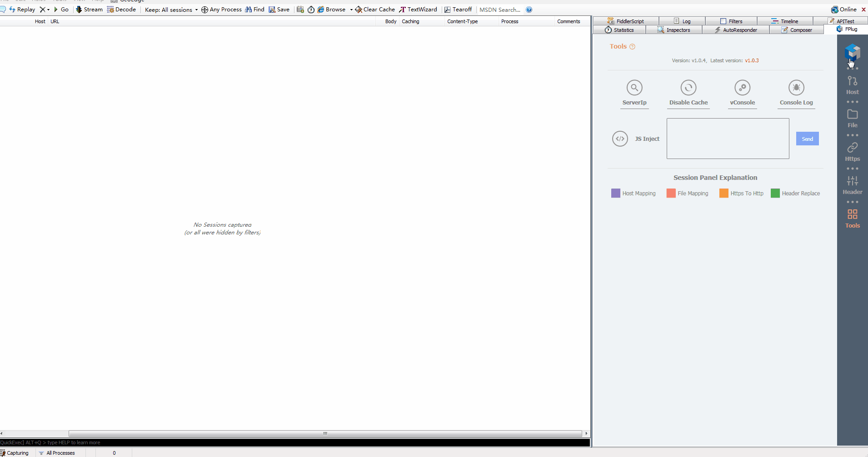Viewport: 868px width, 457px height.
Task: Click the Replay toolbar button
Action: (x=21, y=10)
